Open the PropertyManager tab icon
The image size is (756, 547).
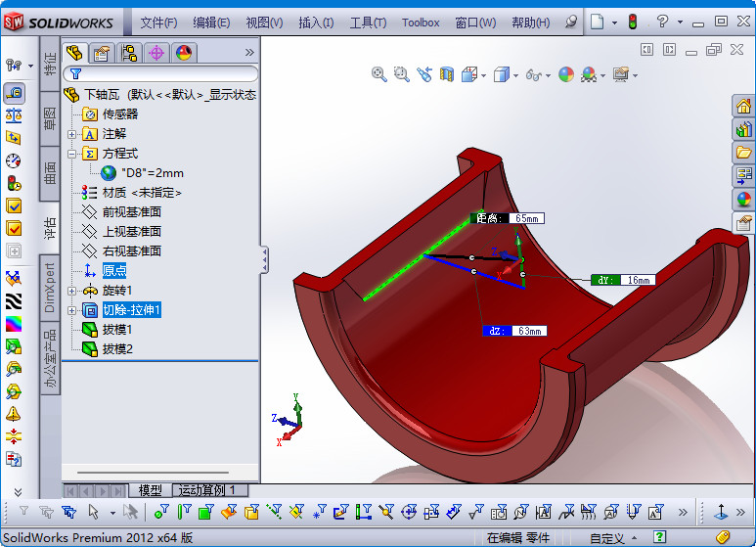pos(102,52)
